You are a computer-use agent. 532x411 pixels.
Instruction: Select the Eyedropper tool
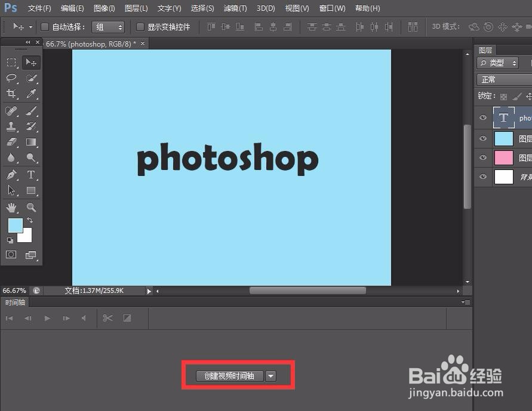click(x=31, y=93)
